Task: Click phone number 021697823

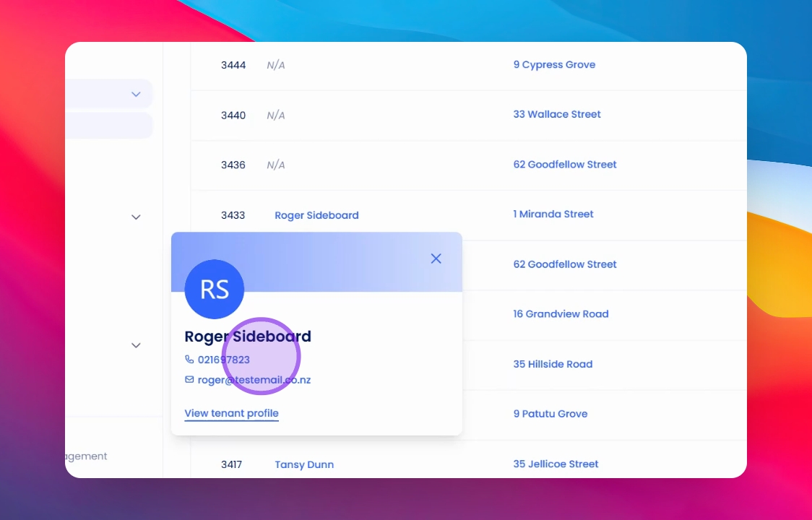Action: 224,360
